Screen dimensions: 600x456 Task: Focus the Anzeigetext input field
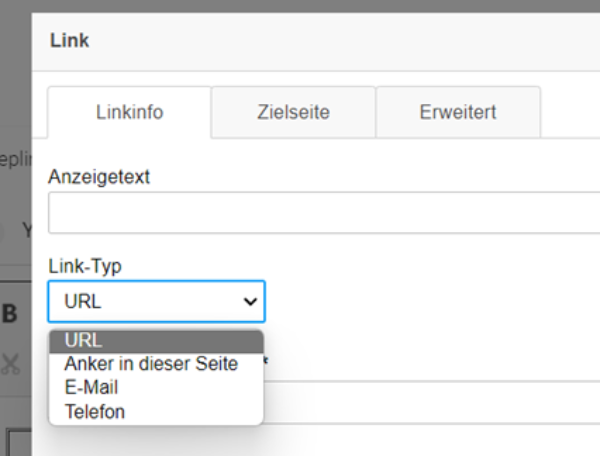(324, 213)
